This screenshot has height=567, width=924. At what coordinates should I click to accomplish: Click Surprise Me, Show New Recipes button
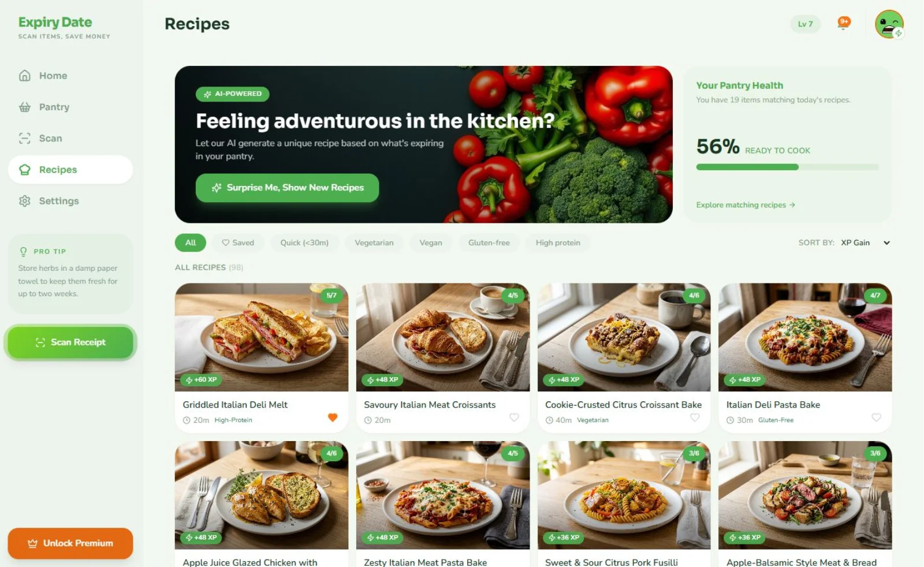[287, 188]
